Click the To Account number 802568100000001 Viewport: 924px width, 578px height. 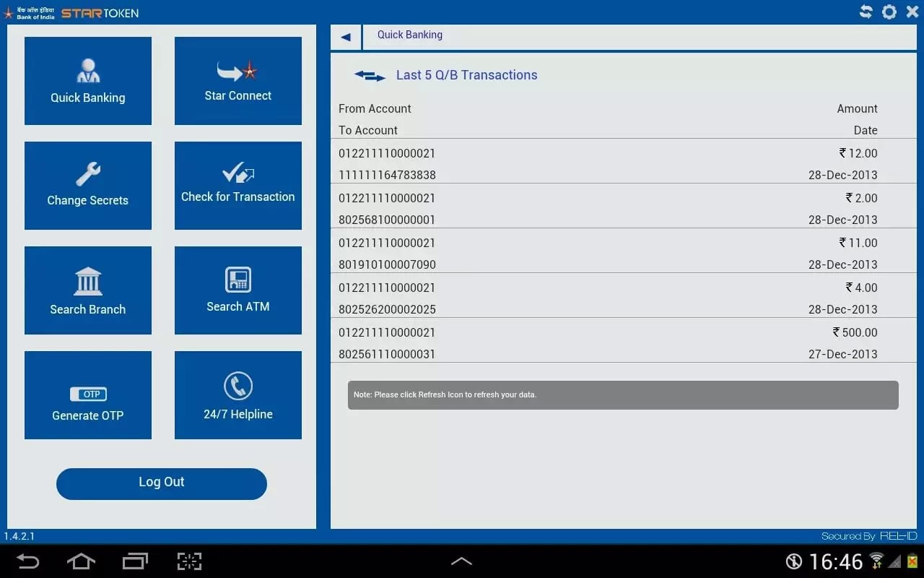click(387, 220)
